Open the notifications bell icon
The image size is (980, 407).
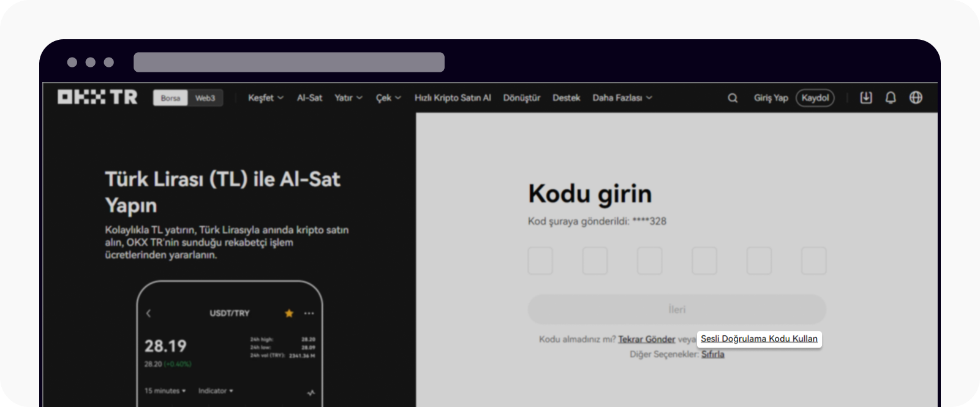(891, 97)
